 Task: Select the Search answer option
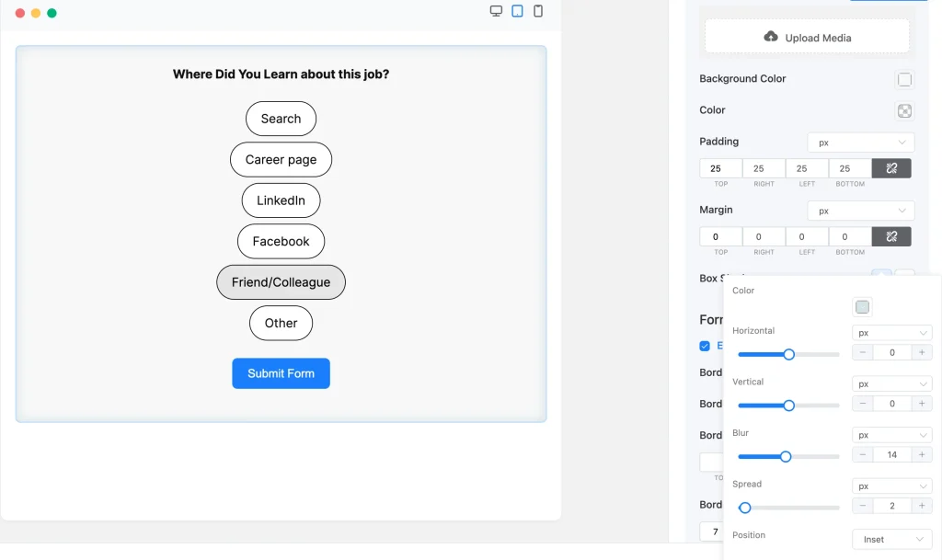point(281,119)
